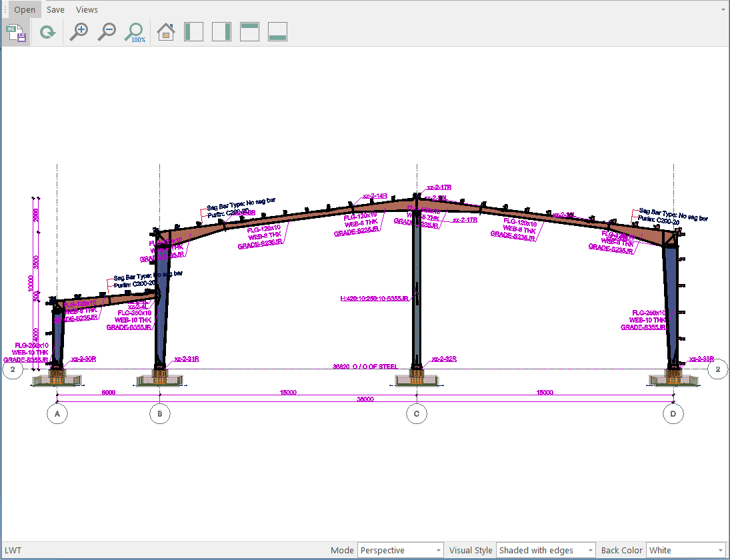Switch to the top view
The height and width of the screenshot is (560, 730).
click(249, 32)
